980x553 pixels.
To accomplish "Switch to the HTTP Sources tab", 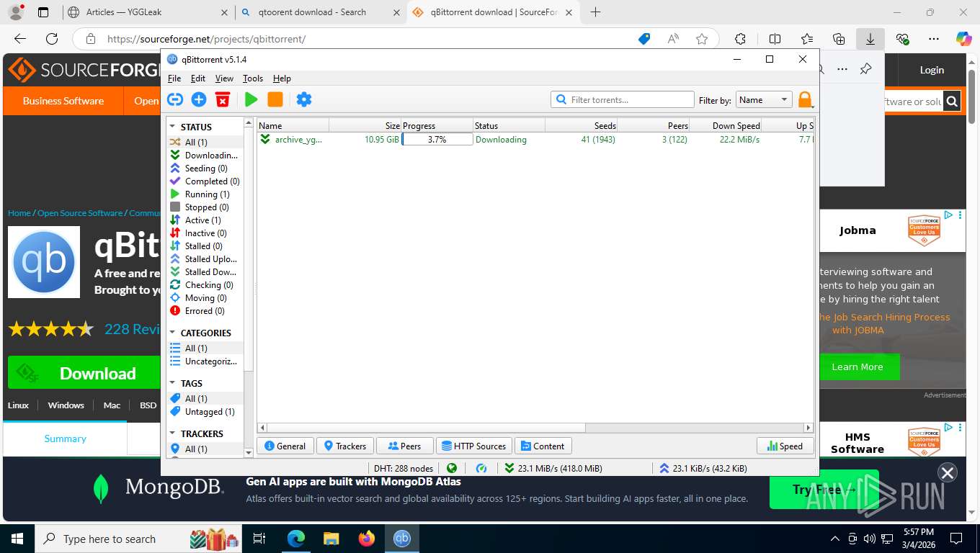I will point(474,446).
